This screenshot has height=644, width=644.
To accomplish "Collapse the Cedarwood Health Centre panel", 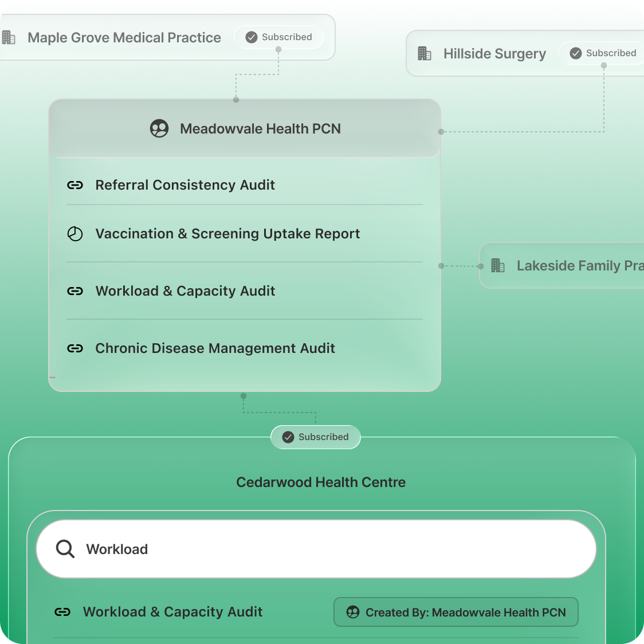I will [x=321, y=482].
